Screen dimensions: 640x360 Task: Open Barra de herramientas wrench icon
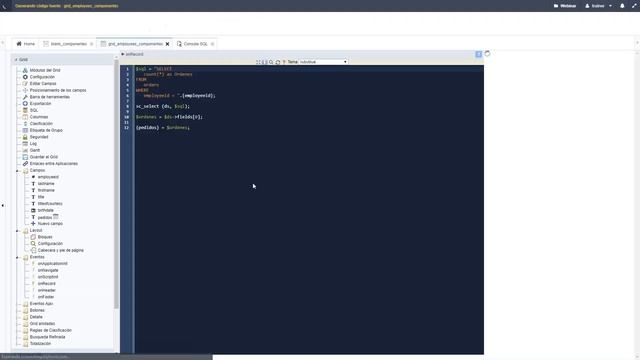coord(25,97)
